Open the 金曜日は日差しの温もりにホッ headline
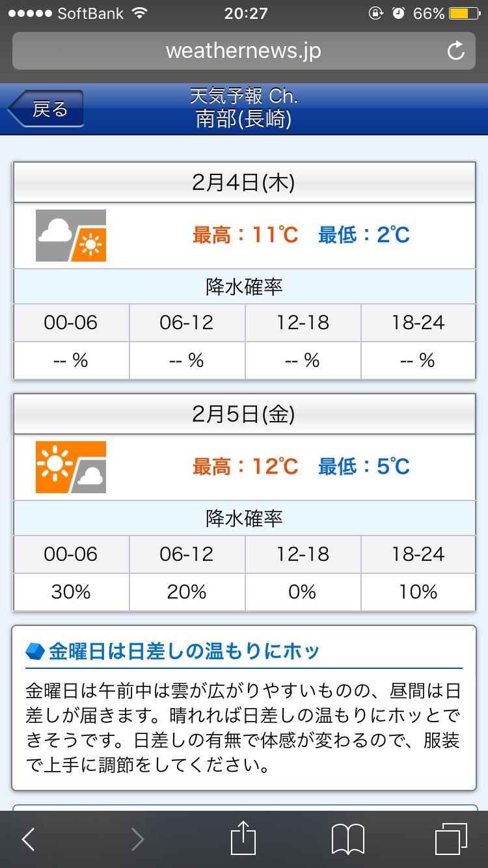This screenshot has height=868, width=488. (185, 651)
